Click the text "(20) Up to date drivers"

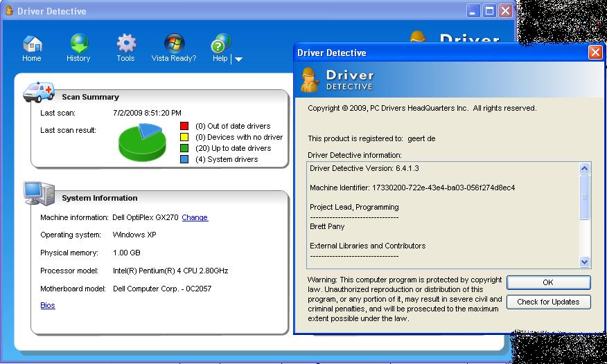pyautogui.click(x=233, y=148)
